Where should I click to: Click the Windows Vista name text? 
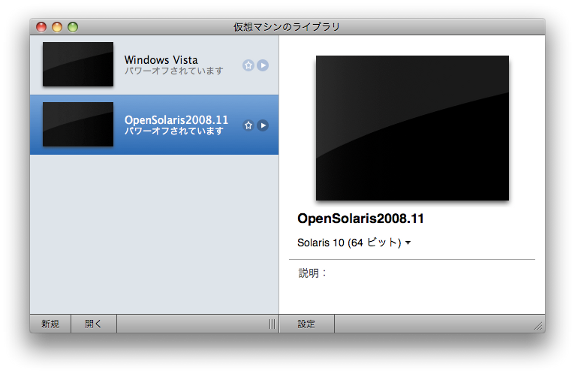[x=161, y=60]
